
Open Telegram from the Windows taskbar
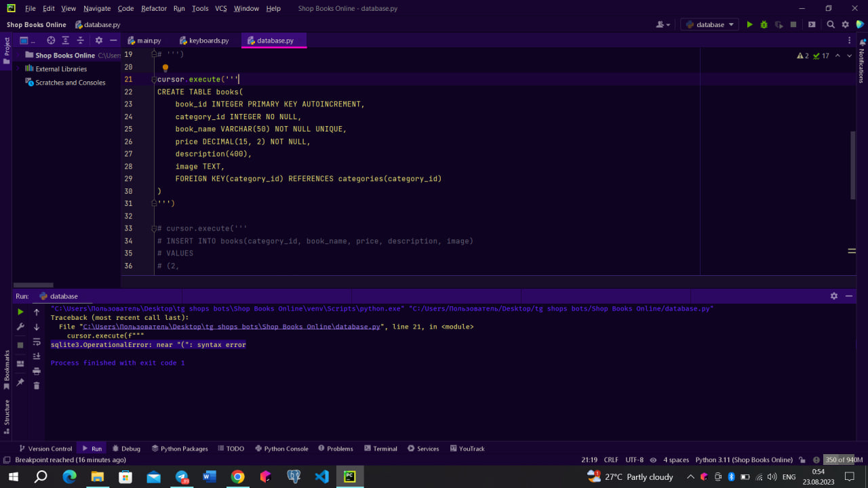(181, 477)
